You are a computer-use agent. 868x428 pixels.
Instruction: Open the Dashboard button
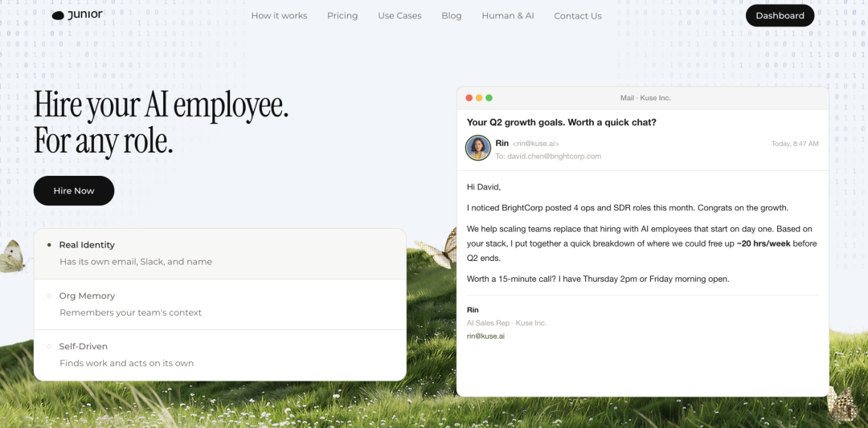tap(780, 15)
